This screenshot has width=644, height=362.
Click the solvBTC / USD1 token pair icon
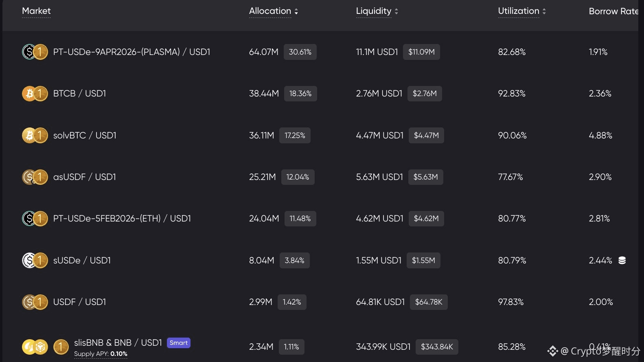coord(35,136)
